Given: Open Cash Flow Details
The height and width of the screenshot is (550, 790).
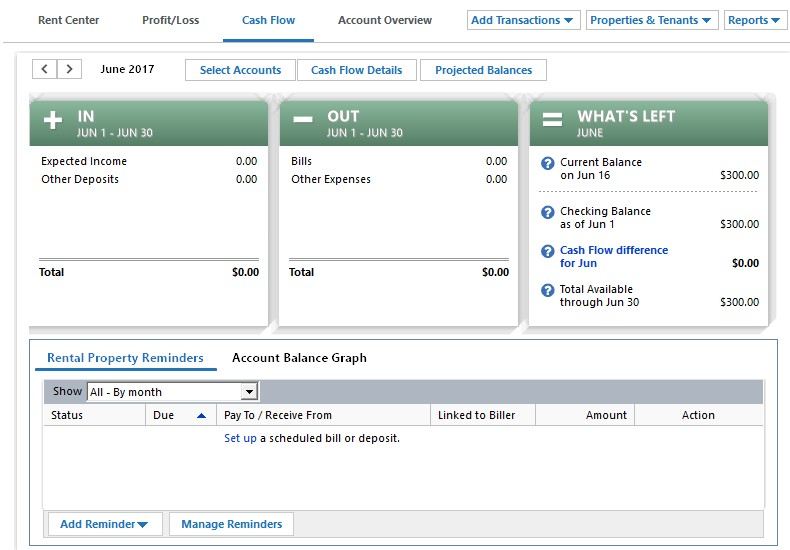Looking at the screenshot, I should [x=356, y=70].
